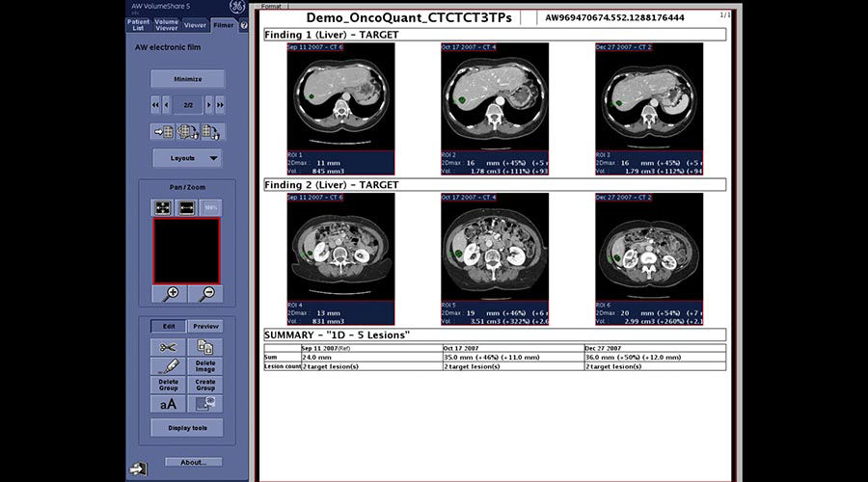Click 'Oct 17 2007' summary column header
The width and height of the screenshot is (868, 482).
click(x=513, y=348)
